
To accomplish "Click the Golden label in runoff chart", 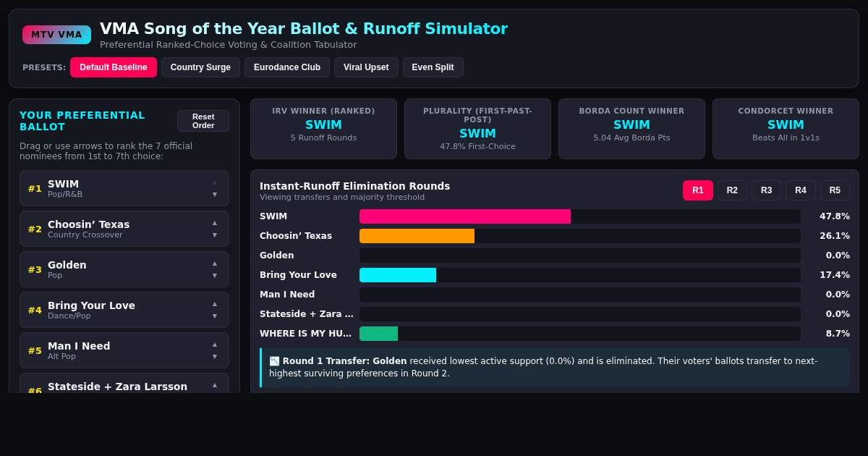I will (277, 256).
